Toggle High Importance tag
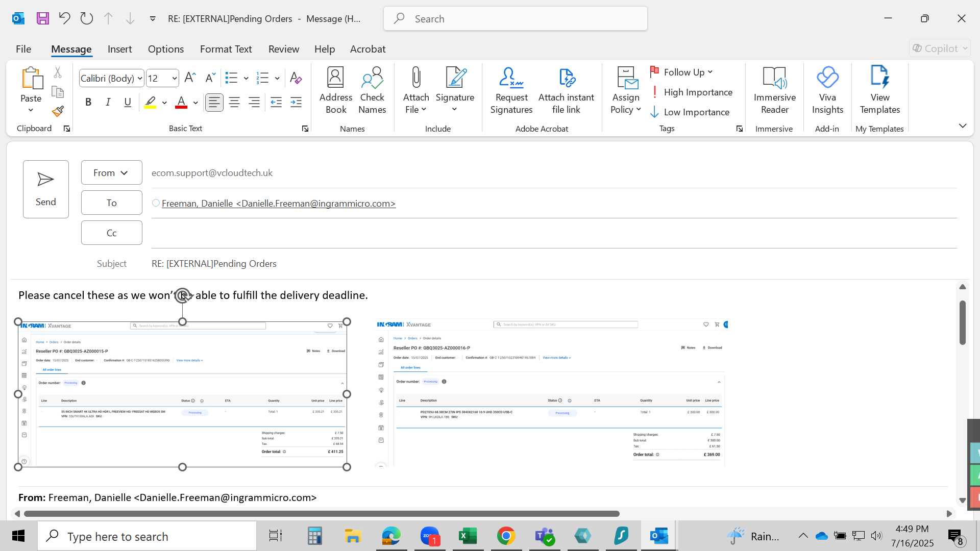Screen dimensions: 980x551 (x=692, y=92)
